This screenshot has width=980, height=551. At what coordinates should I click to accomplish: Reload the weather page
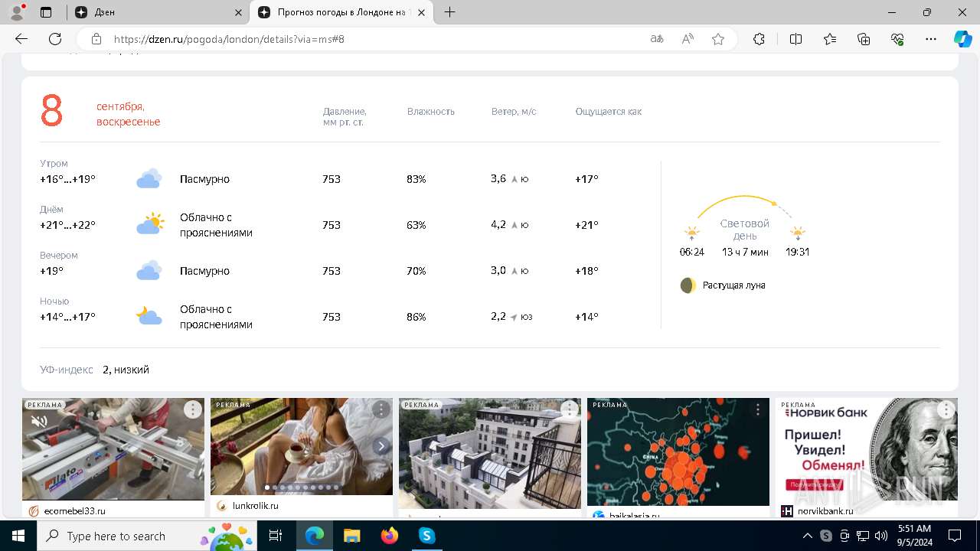pyautogui.click(x=55, y=39)
